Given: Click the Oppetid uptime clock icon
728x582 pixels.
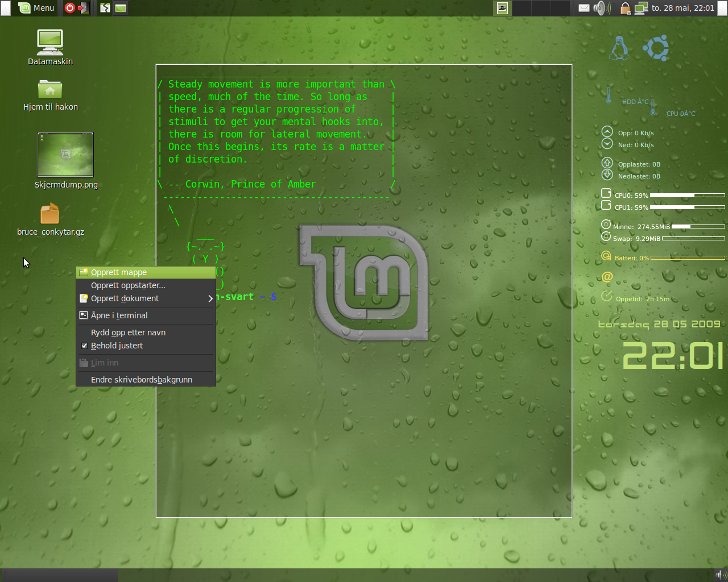Looking at the screenshot, I should 607,296.
